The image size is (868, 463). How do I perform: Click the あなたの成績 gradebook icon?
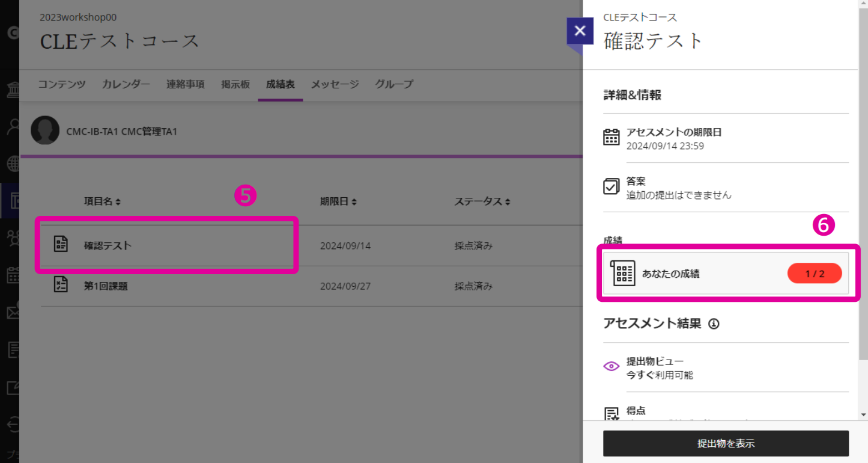(623, 274)
